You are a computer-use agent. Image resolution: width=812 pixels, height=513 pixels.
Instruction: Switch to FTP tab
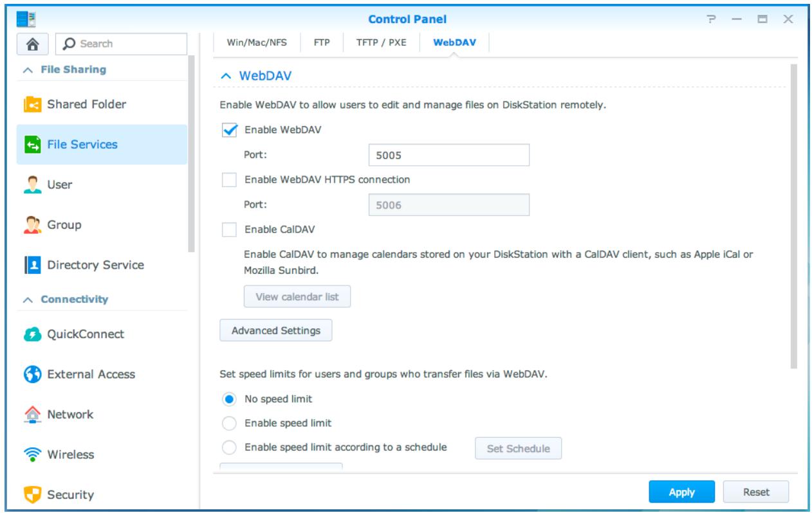pyautogui.click(x=322, y=43)
